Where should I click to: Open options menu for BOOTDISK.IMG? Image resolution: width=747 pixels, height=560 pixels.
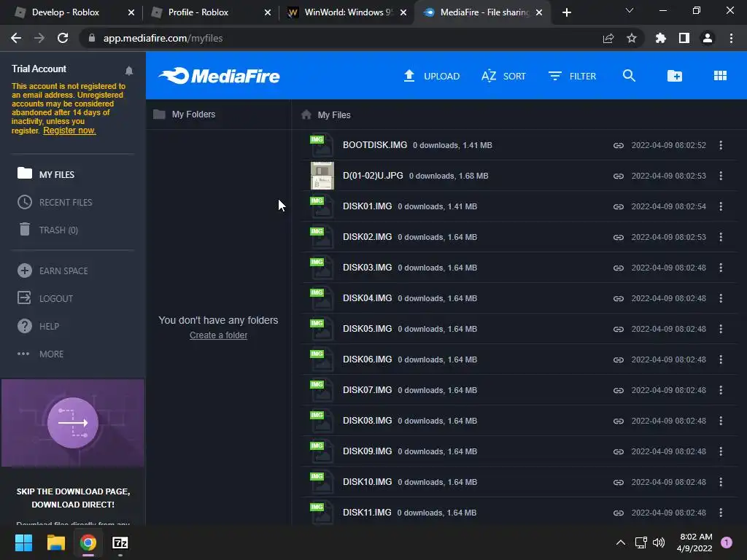(x=720, y=145)
